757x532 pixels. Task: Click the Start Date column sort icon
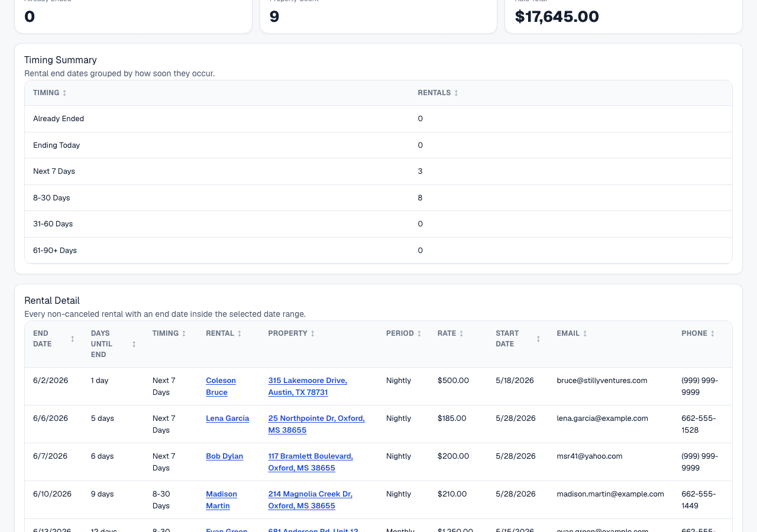[x=538, y=339]
